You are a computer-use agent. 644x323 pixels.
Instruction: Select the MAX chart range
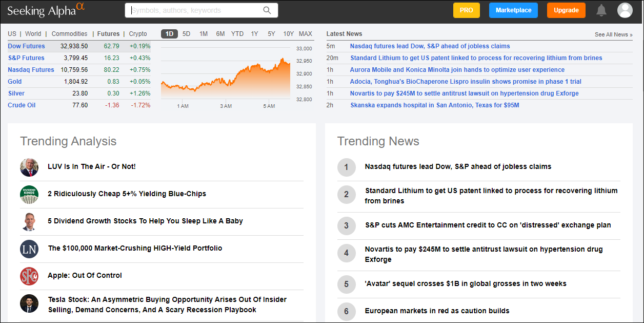tap(306, 34)
